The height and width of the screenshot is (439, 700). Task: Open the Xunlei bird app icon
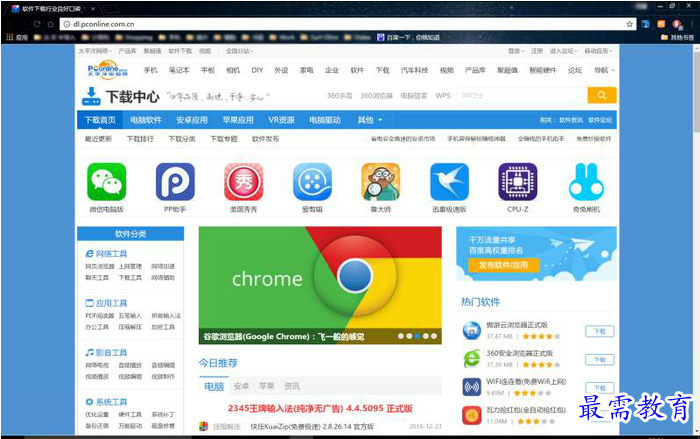tap(449, 182)
